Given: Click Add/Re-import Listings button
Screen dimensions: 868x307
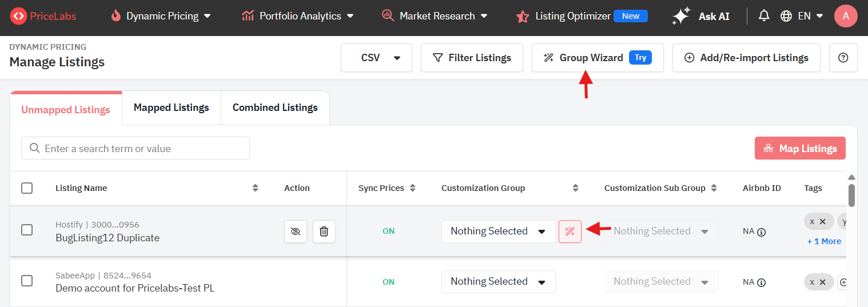Looking at the screenshot, I should click(746, 58).
